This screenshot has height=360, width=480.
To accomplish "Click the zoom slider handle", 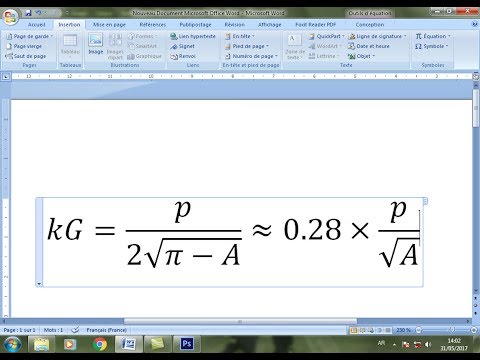I will [452, 330].
